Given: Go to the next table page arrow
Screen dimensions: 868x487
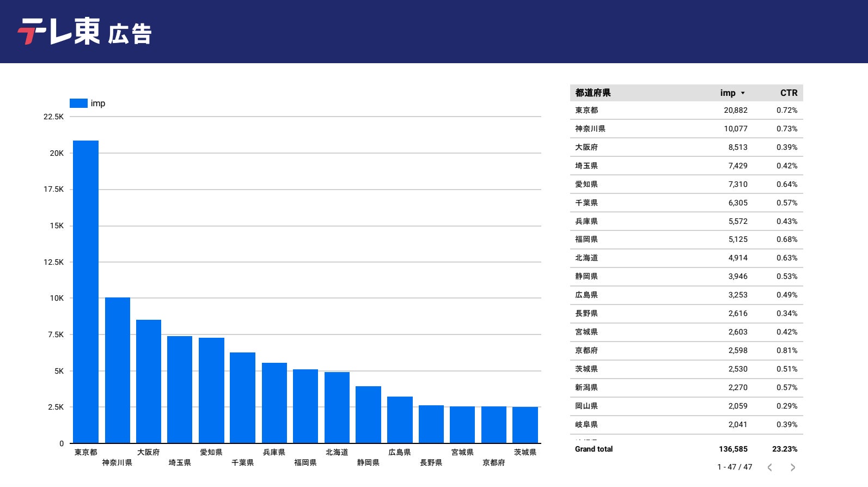Looking at the screenshot, I should [x=793, y=467].
